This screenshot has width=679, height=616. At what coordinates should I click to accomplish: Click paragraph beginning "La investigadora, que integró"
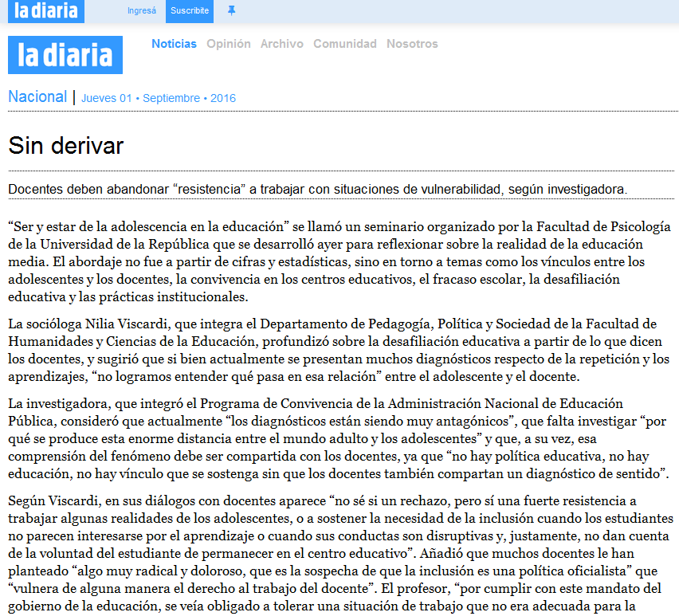339,438
